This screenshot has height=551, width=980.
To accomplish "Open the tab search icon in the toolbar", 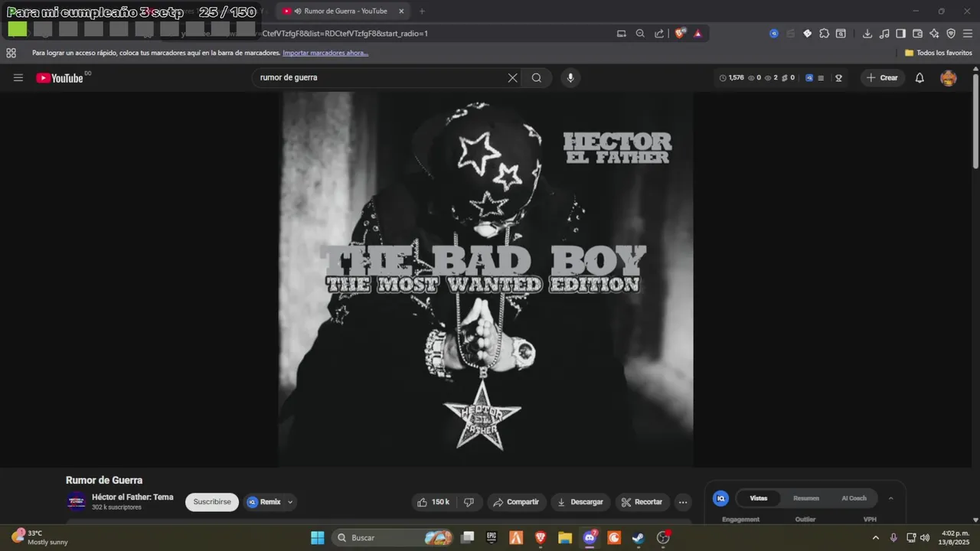I will [841, 34].
